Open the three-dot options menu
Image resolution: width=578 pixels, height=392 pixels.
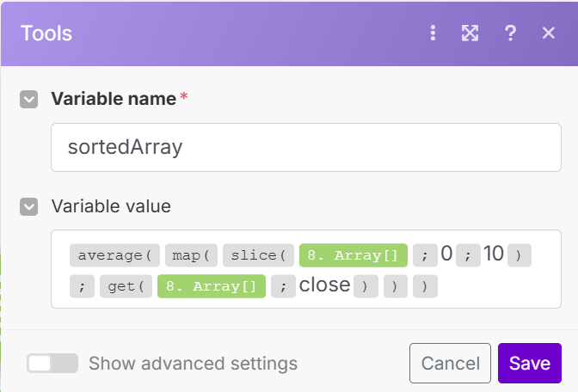(433, 34)
